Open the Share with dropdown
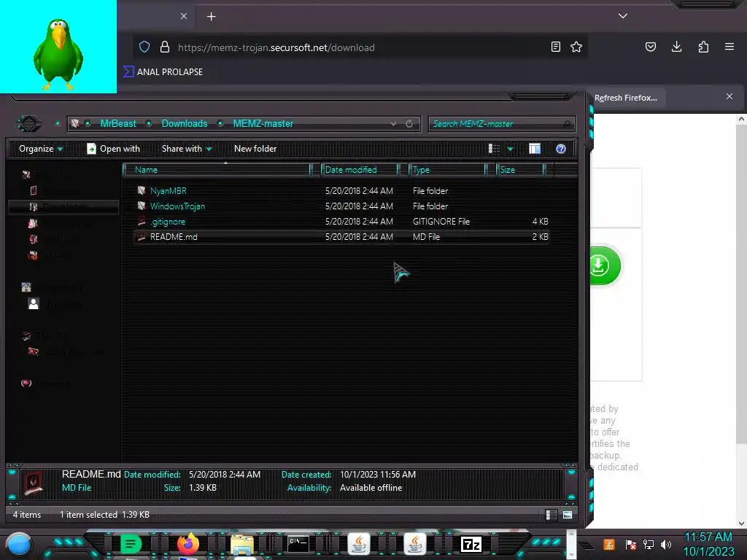The width and height of the screenshot is (747, 560). click(187, 149)
